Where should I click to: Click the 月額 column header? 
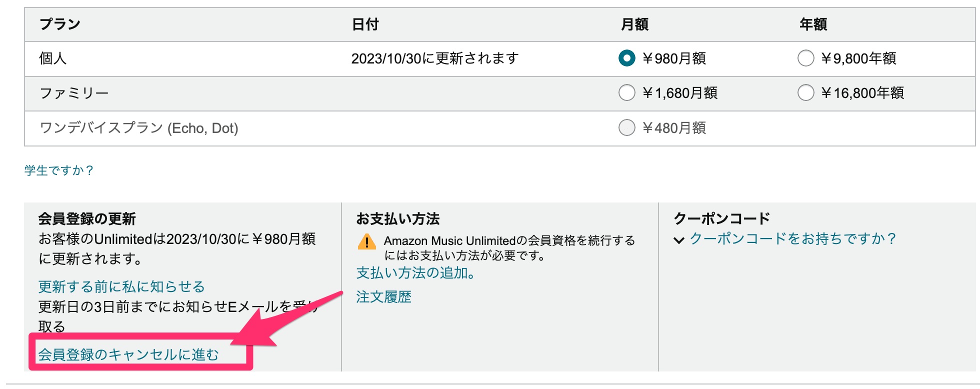coord(634,24)
